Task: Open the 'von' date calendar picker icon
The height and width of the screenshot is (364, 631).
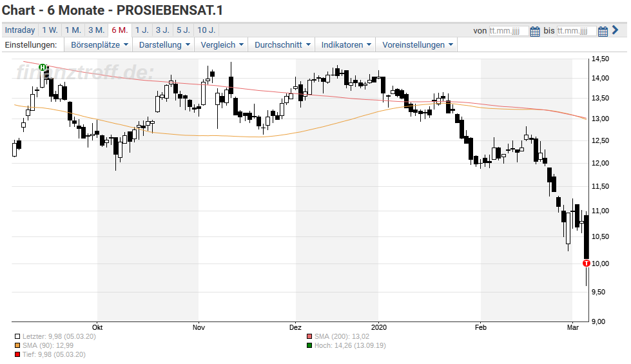Action: point(534,32)
